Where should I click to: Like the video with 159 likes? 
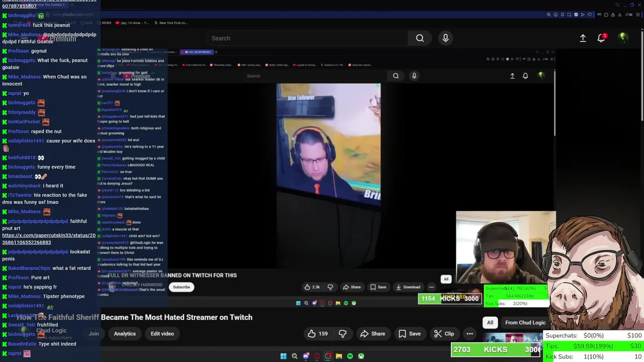coord(318,334)
